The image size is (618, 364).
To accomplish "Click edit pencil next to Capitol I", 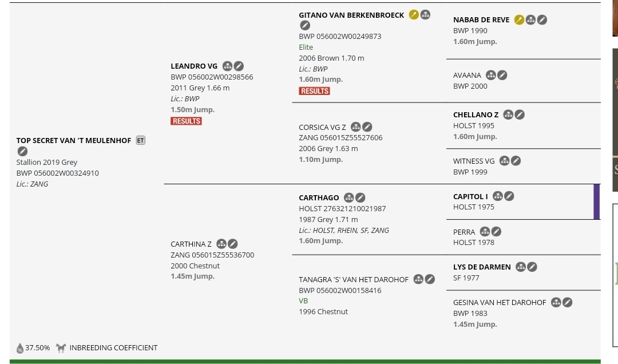I will [x=509, y=196].
